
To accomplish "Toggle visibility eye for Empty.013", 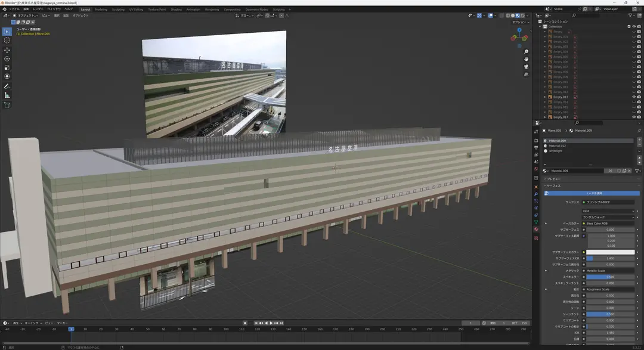I will (x=634, y=97).
